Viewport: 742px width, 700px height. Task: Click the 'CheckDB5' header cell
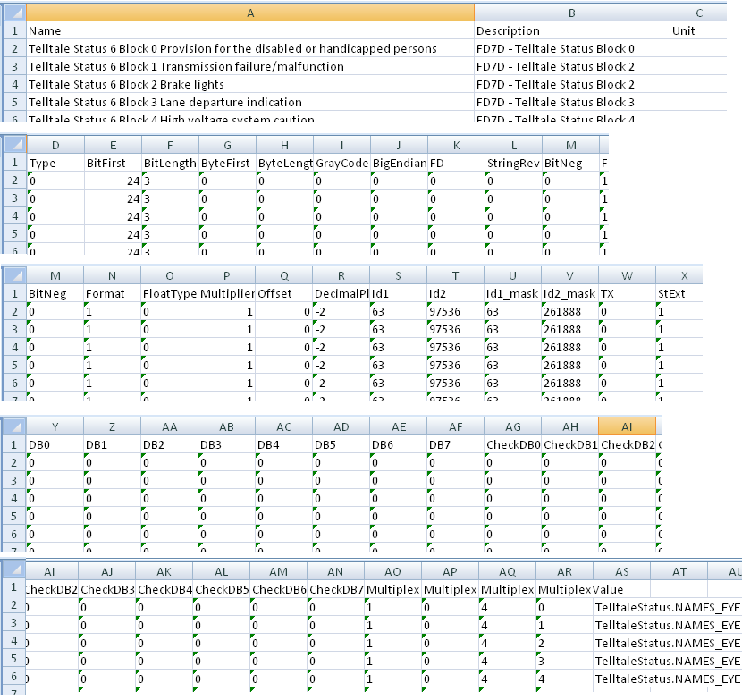(222, 590)
